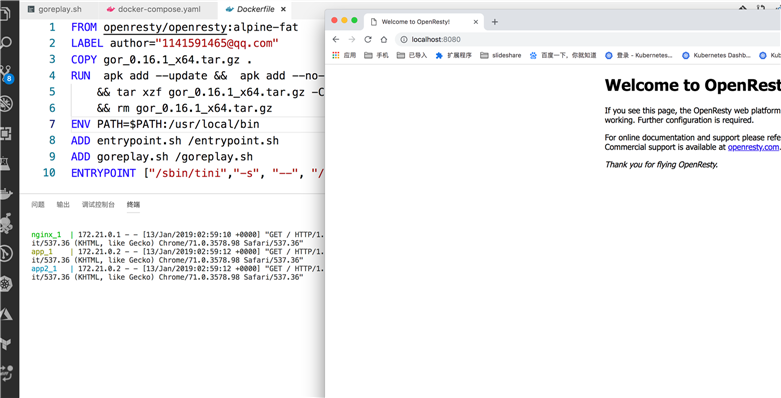Image resolution: width=781 pixels, height=398 pixels.
Task: Click the ENTRYPOINT keyword on line 10
Action: [103, 173]
